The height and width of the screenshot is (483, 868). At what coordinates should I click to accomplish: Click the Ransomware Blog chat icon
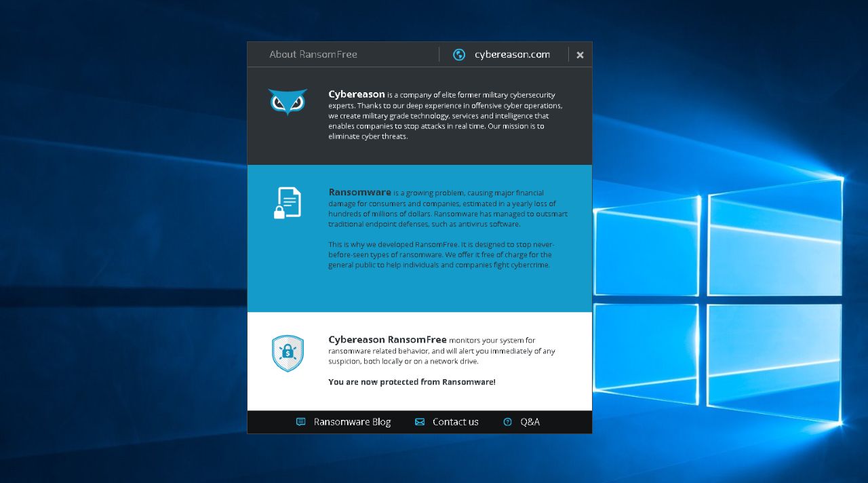click(301, 422)
